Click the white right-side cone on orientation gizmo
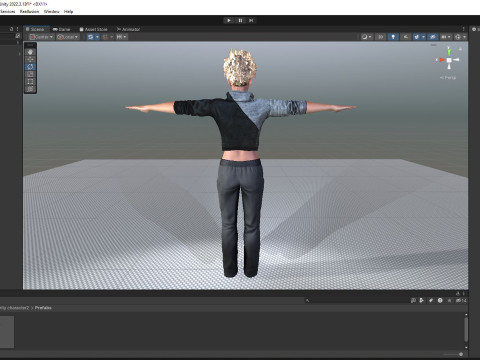The height and width of the screenshot is (360, 480). 456,60
